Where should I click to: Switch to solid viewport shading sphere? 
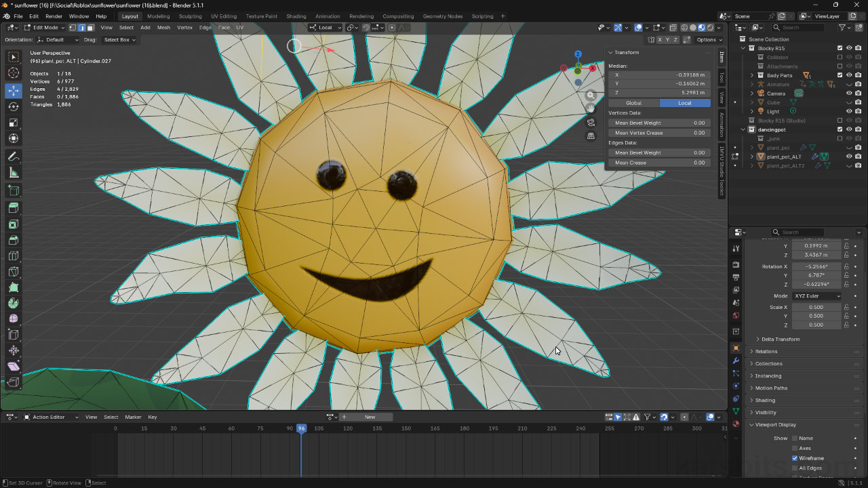pos(692,28)
